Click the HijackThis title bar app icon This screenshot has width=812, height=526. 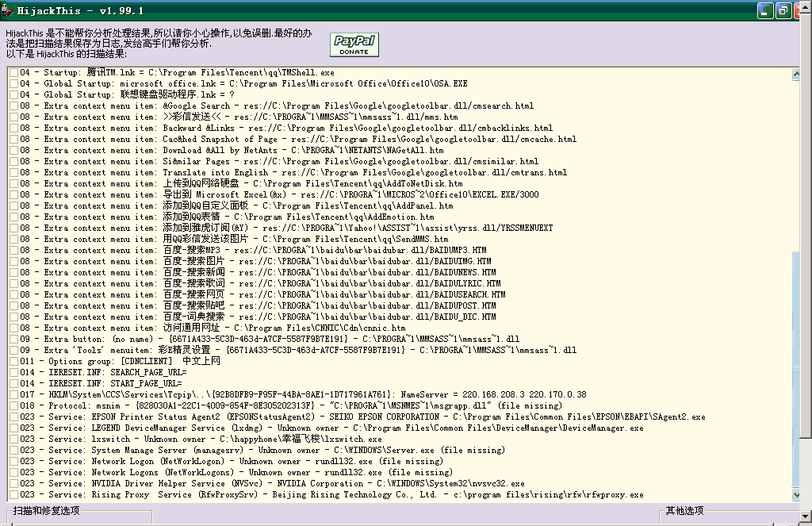pyautogui.click(x=6, y=10)
